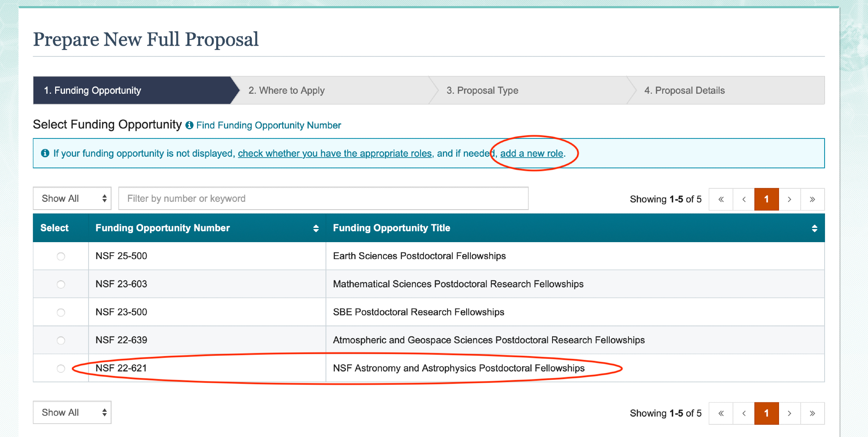
Task: Select the NSF 25-500 radio button
Action: pos(61,256)
